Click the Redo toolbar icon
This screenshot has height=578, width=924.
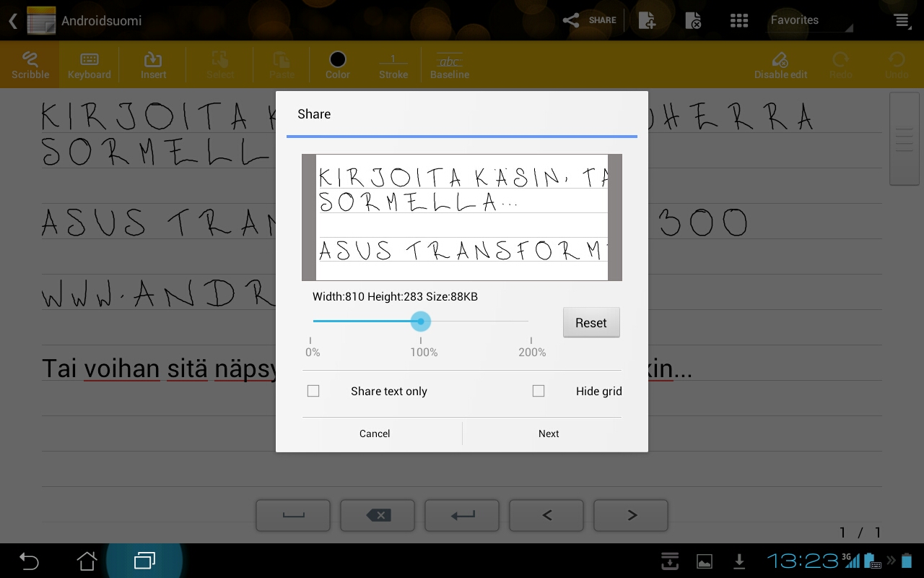coord(840,65)
